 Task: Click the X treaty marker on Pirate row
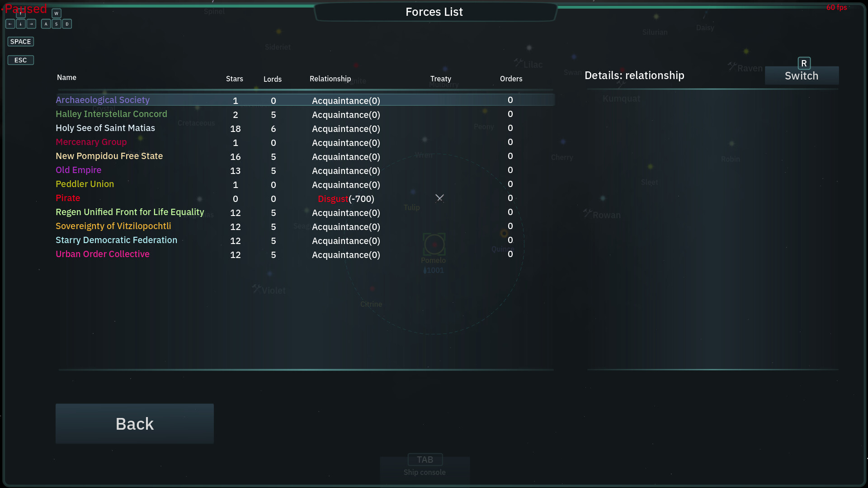(439, 198)
